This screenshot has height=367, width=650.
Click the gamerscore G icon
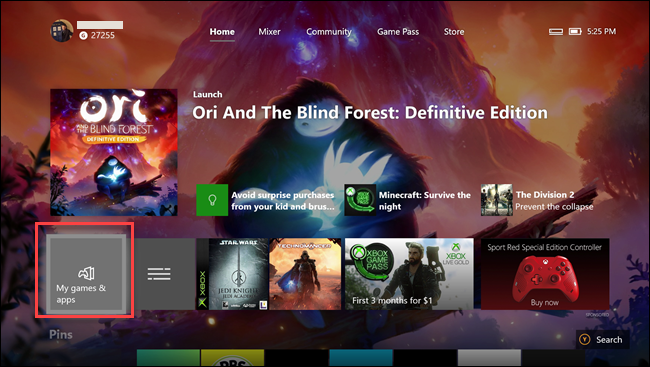[x=83, y=36]
